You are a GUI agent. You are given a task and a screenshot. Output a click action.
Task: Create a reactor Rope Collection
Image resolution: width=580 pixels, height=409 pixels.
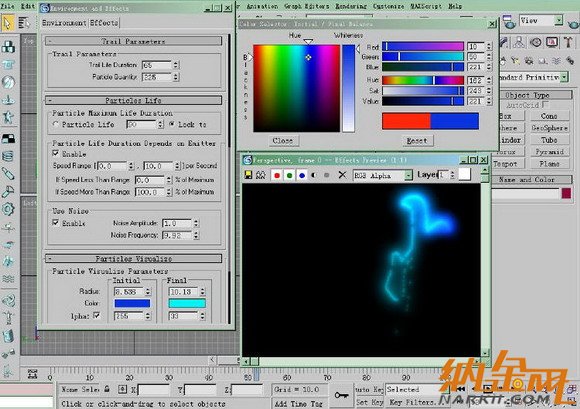(8, 99)
